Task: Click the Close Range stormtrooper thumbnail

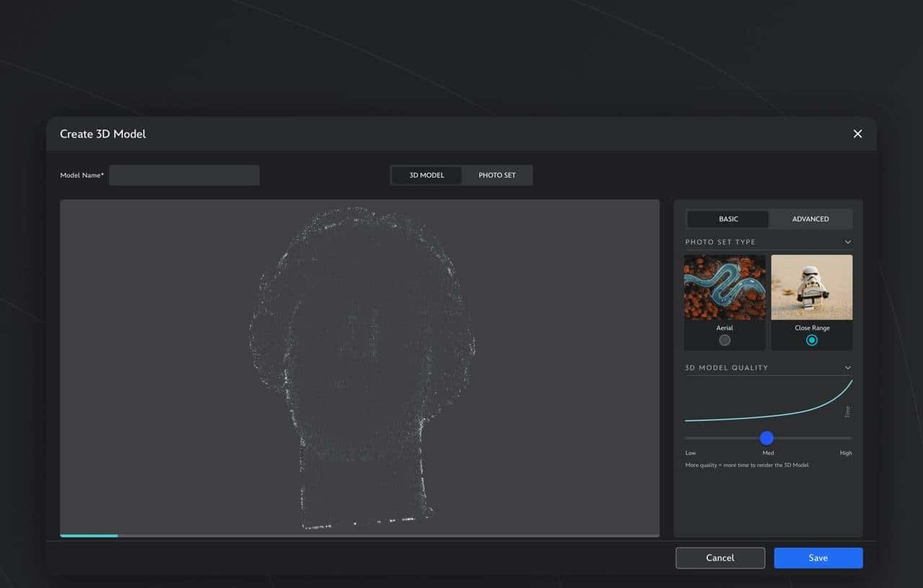Action: (812, 287)
